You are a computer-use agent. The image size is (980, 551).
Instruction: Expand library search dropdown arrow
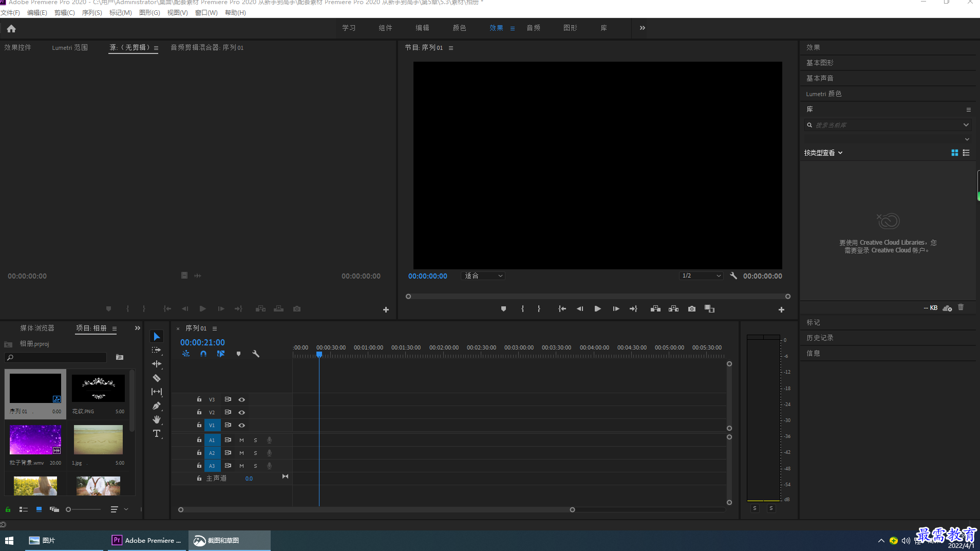pos(966,125)
